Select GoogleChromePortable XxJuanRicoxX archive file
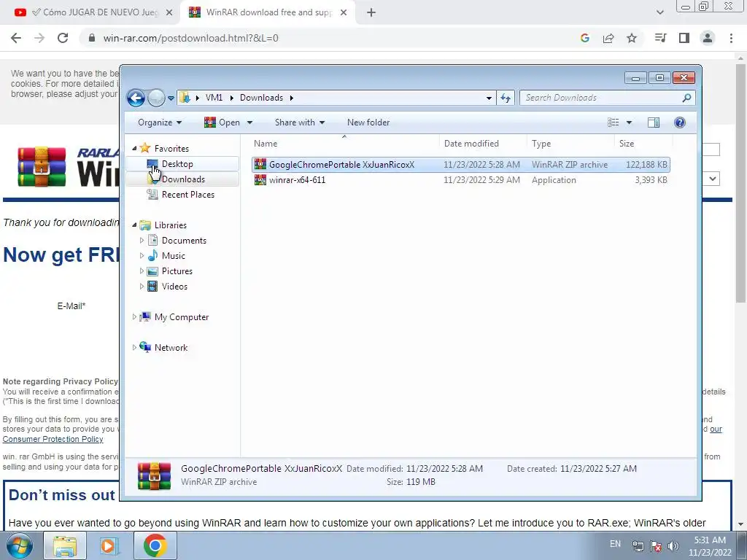Image resolution: width=747 pixels, height=560 pixels. (x=461, y=164)
